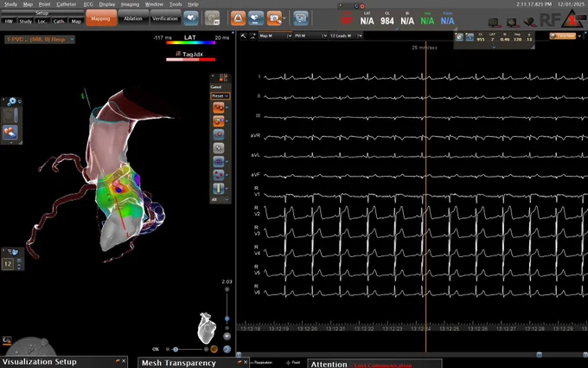588x368 pixels.
Task: Click the LAT color scale bar
Action: tap(190, 42)
